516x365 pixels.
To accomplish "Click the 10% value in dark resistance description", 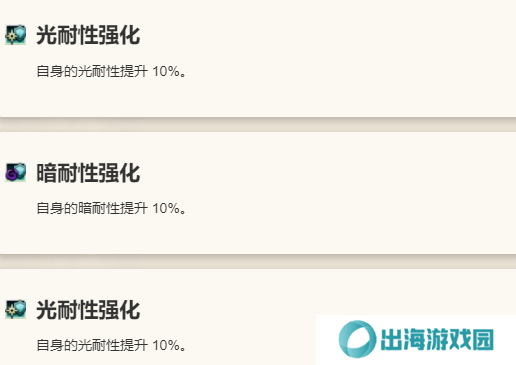I will tap(166, 208).
